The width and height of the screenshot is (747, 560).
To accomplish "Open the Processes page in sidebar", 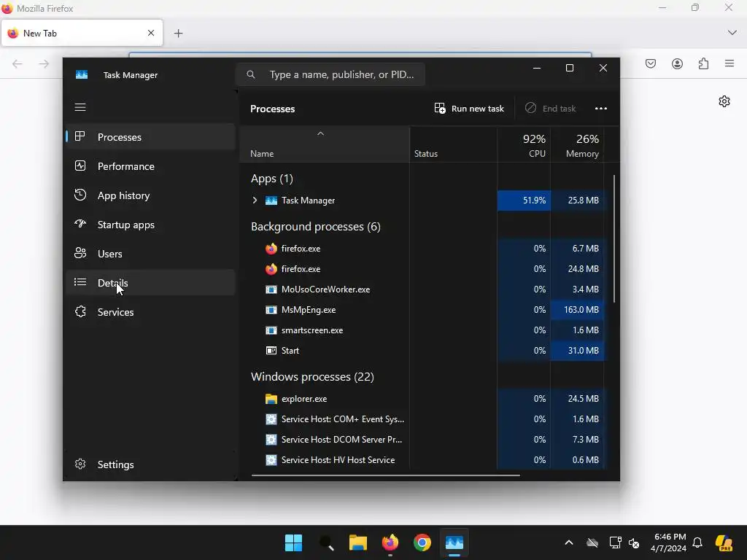I will click(x=150, y=137).
